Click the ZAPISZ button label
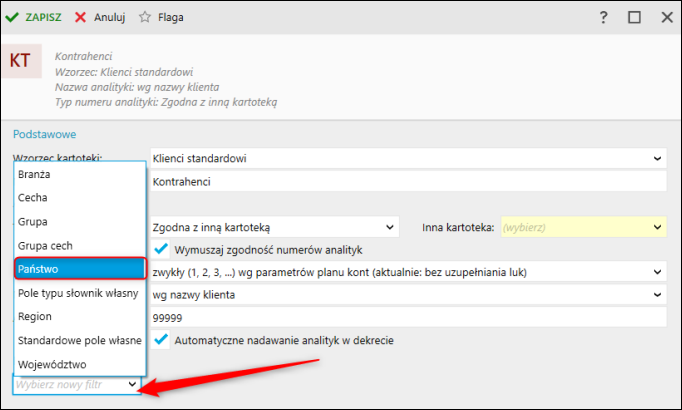Viewport: 682px width, 410px height. point(44,18)
